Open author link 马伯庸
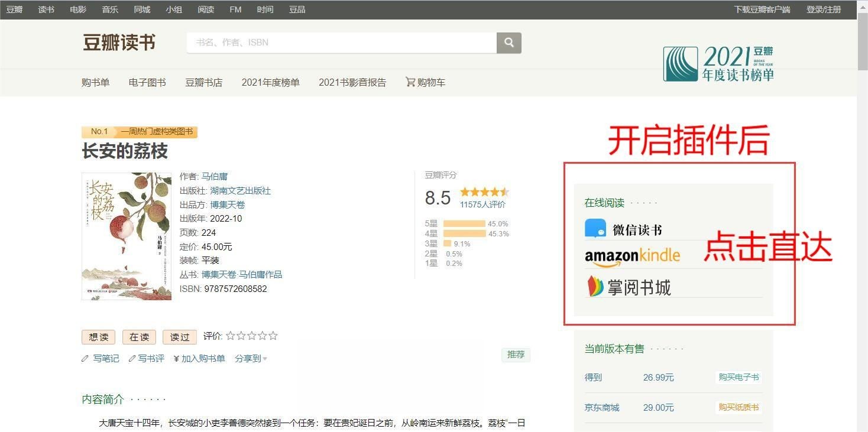 [x=215, y=176]
